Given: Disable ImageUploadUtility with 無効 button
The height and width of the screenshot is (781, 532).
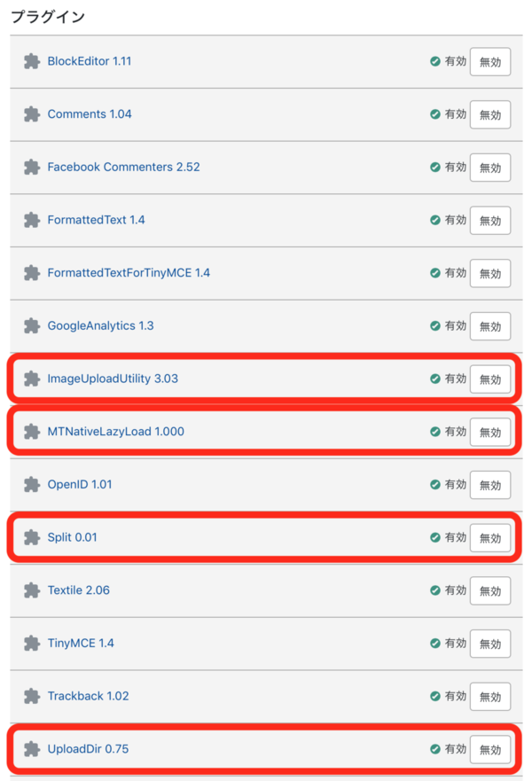Looking at the screenshot, I should [x=490, y=379].
